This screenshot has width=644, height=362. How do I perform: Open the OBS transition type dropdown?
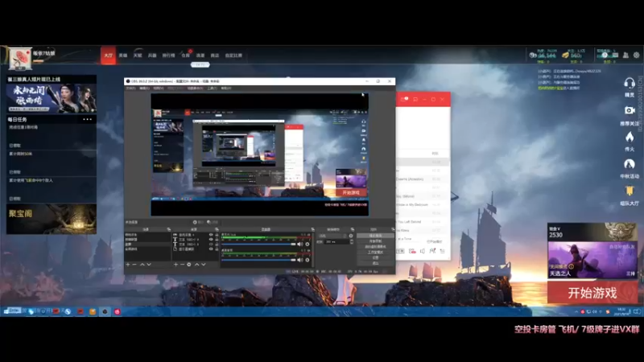332,236
